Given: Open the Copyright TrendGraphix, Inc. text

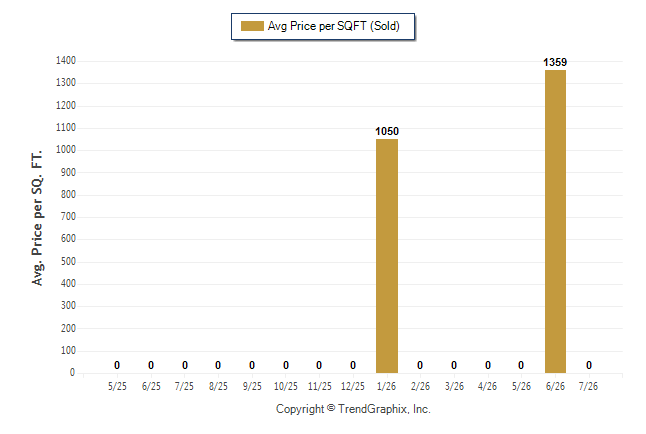Looking at the screenshot, I should click(353, 409).
